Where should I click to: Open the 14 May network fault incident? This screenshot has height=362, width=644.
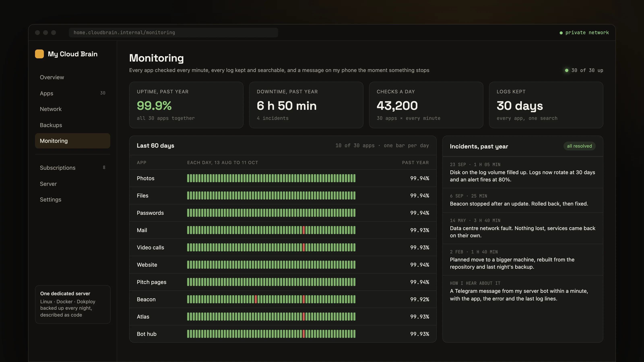tap(522, 228)
